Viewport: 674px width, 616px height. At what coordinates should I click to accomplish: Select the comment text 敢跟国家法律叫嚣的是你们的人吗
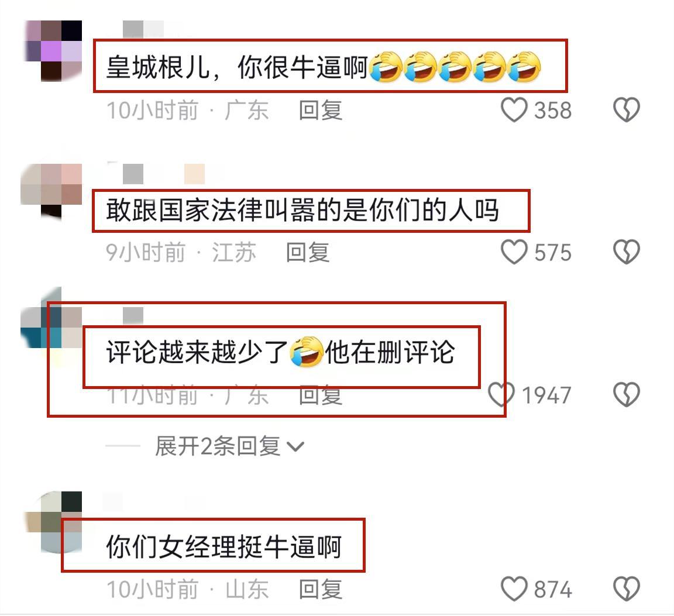coord(302,211)
